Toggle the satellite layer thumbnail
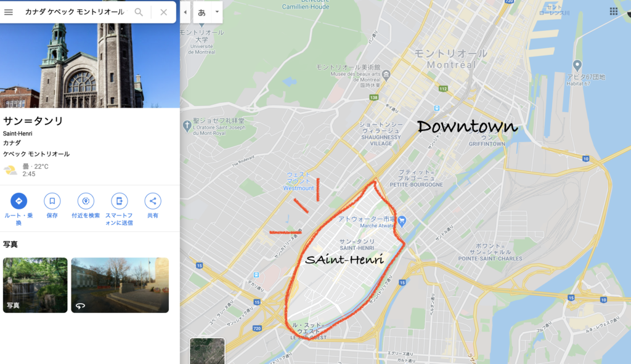This screenshot has height=364, width=631. pos(207,350)
